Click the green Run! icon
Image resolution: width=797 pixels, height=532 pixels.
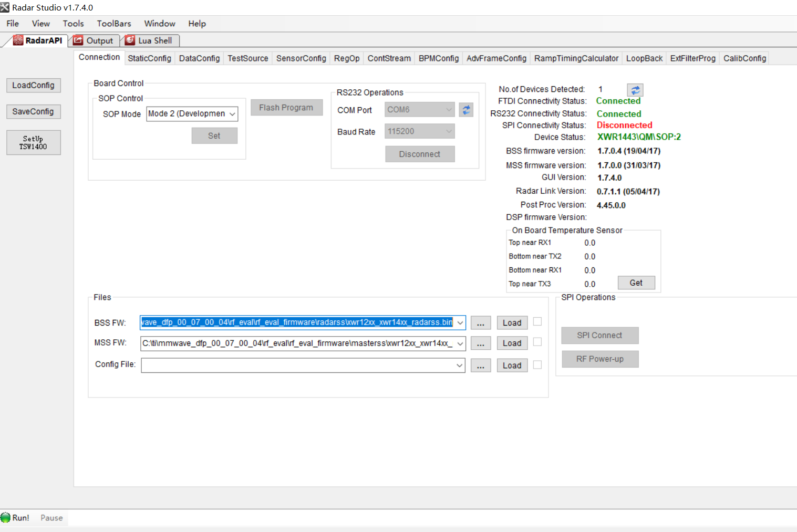pyautogui.click(x=6, y=518)
